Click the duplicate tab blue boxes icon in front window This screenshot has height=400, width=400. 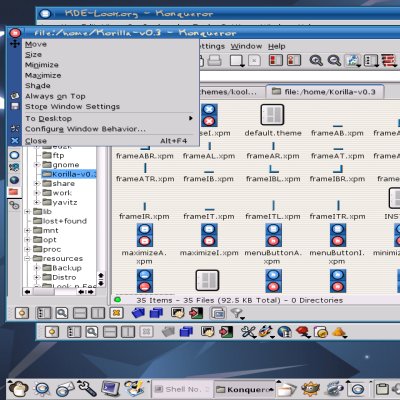coord(138,313)
